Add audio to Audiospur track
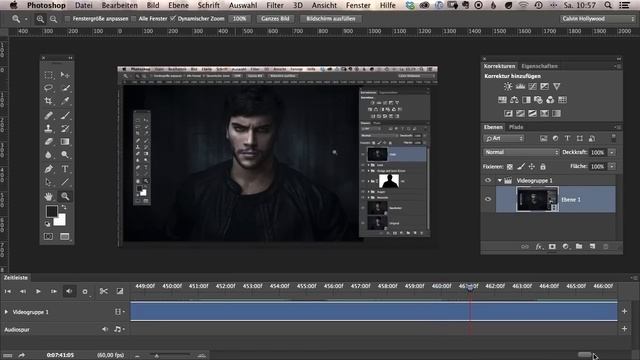This screenshot has width=640, height=360. (624, 329)
